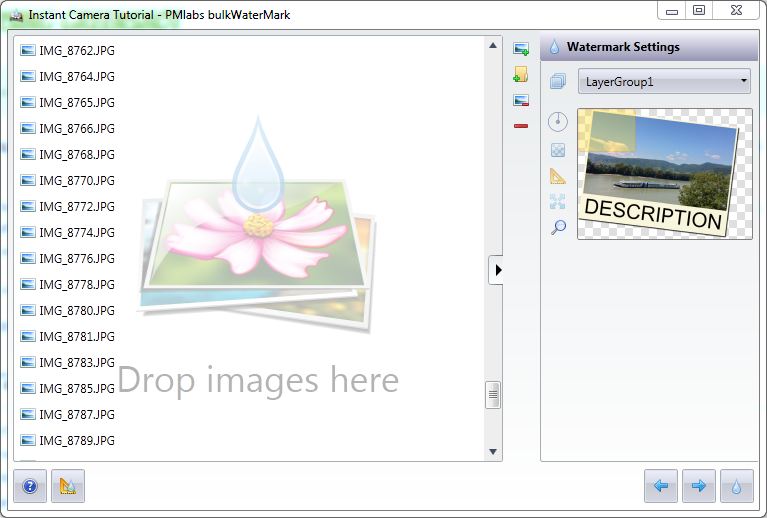
Task: Open the LayerGroup1 dropdown
Action: pos(664,81)
